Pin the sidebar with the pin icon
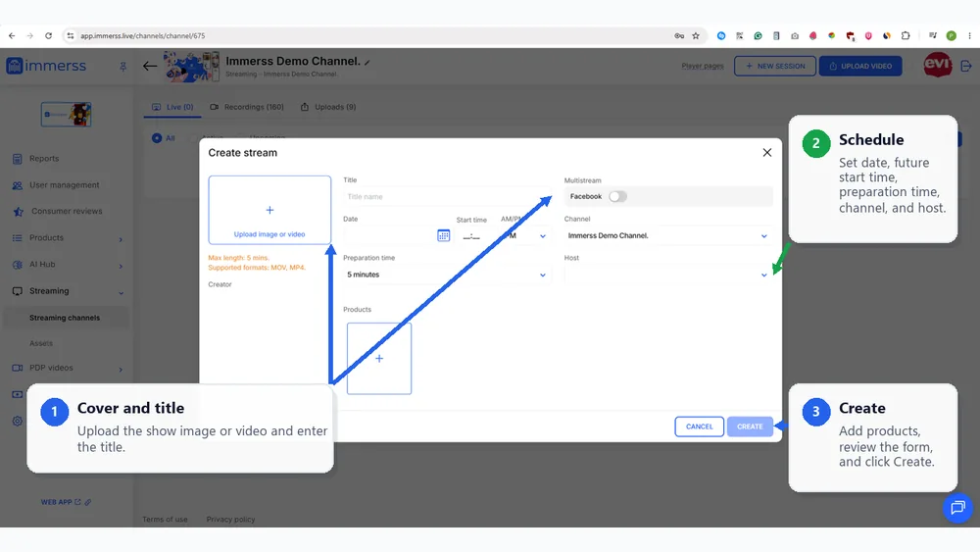The height and width of the screenshot is (552, 980). (x=123, y=67)
